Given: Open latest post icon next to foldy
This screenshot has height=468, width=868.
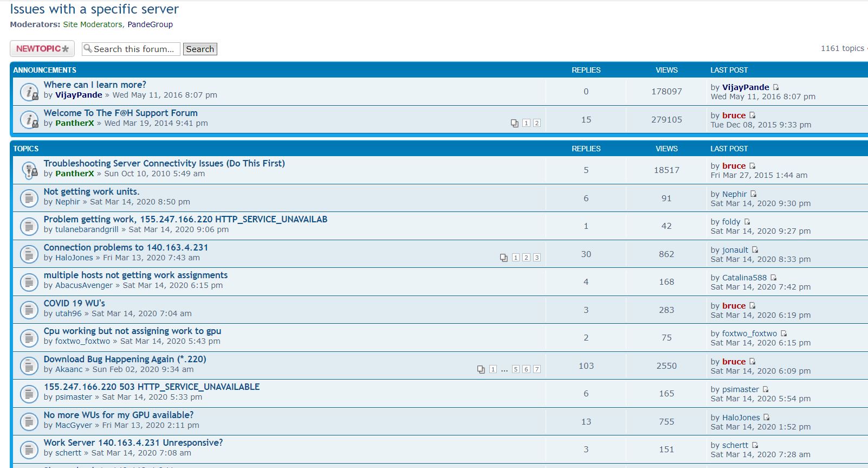Looking at the screenshot, I should pos(747,222).
